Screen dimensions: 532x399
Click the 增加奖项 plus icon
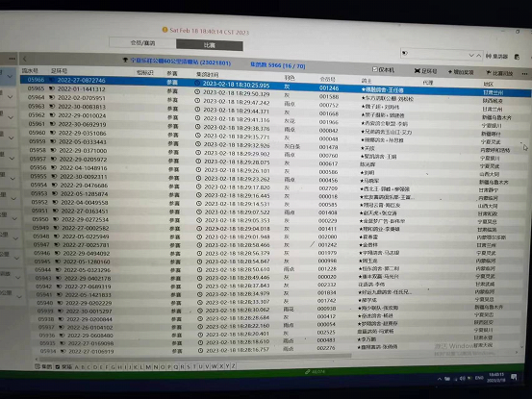[x=450, y=71]
